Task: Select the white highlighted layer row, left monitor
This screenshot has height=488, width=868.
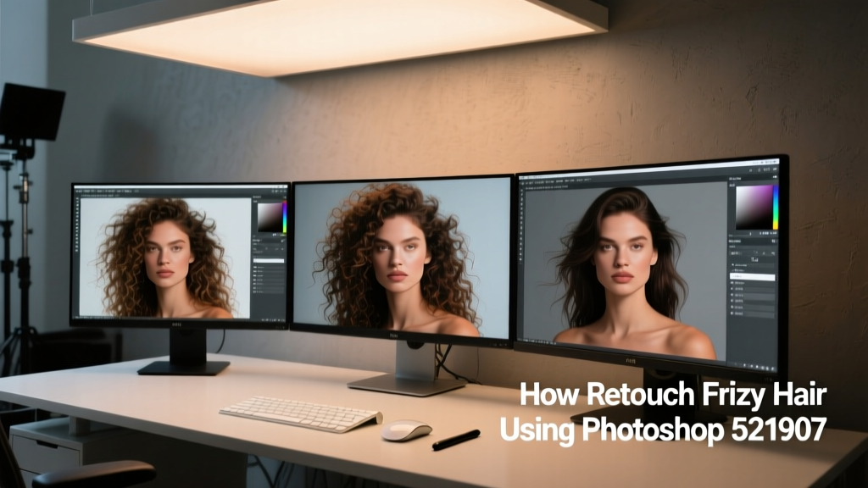Action: pos(269,260)
